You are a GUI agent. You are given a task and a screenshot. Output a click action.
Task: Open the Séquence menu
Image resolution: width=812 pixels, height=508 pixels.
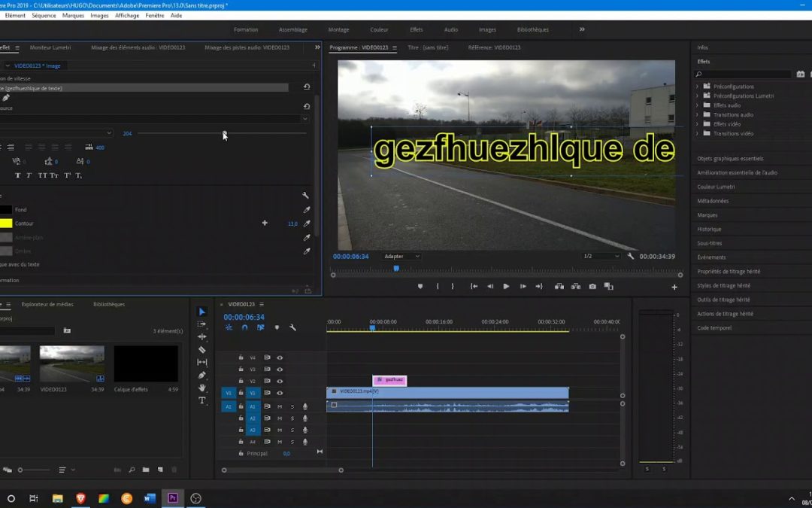(x=44, y=14)
